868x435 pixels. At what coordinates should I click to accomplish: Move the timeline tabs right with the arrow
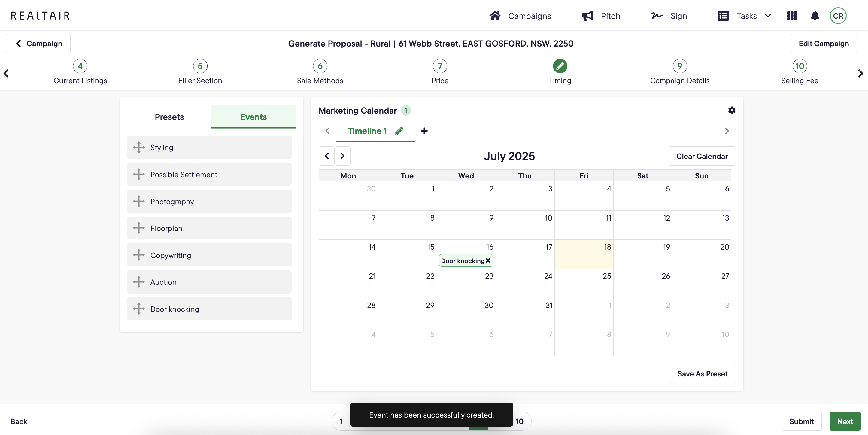[727, 131]
